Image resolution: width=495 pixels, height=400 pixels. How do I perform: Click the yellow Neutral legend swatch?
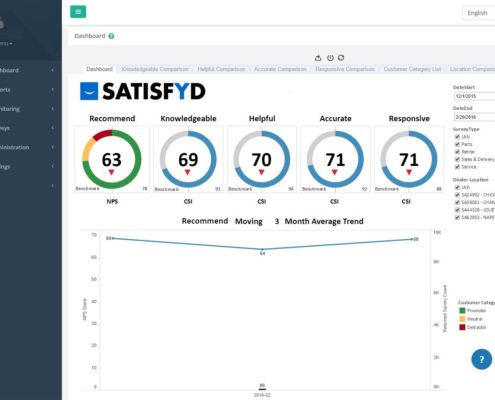(x=462, y=319)
